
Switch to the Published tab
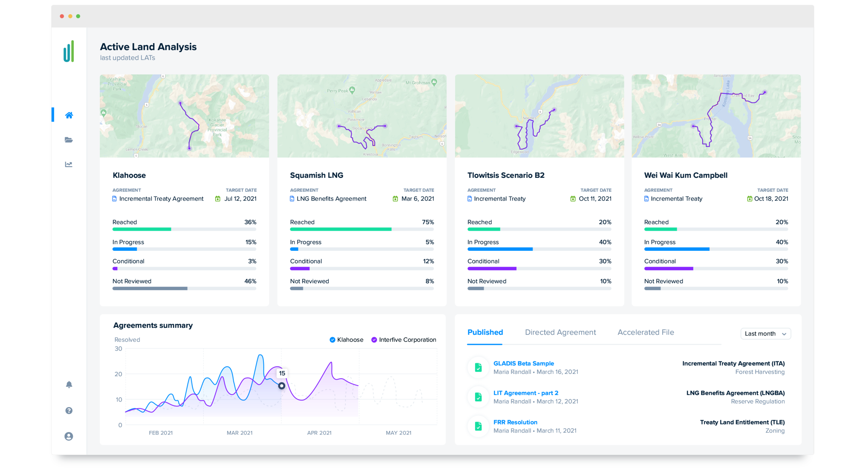coord(485,332)
